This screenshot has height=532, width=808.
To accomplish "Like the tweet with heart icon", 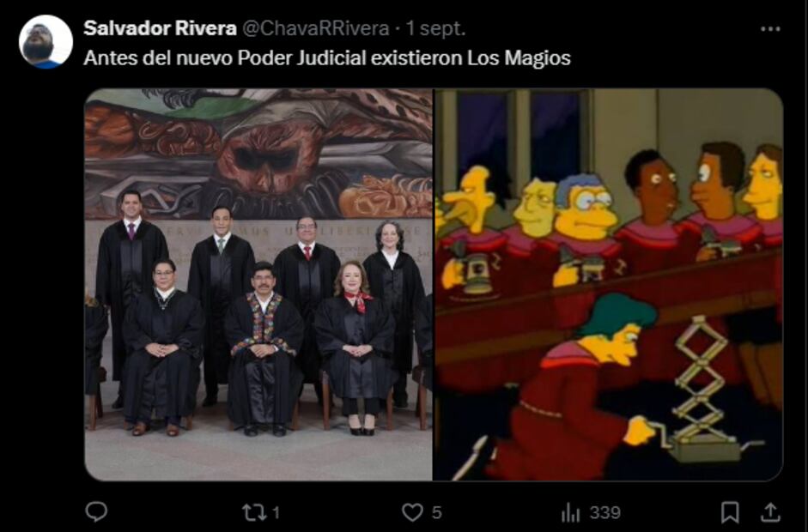I will [412, 512].
